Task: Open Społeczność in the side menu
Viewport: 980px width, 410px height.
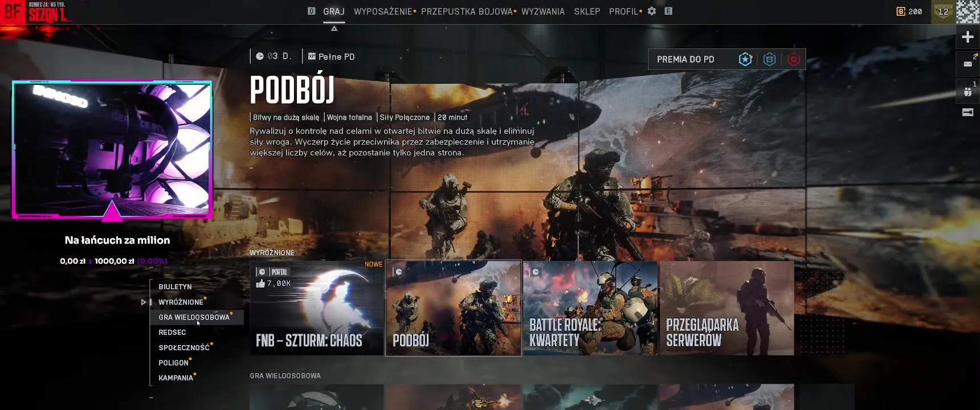Action: [184, 348]
